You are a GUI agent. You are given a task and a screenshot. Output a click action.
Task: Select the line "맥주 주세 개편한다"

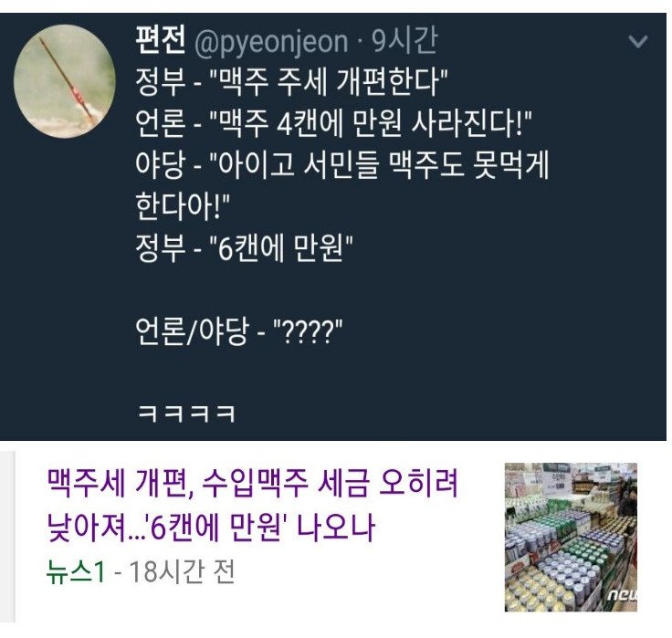coord(291,82)
